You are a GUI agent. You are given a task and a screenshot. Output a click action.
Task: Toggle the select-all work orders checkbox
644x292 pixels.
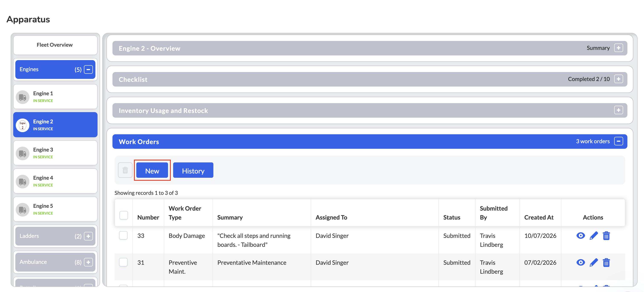tap(124, 215)
